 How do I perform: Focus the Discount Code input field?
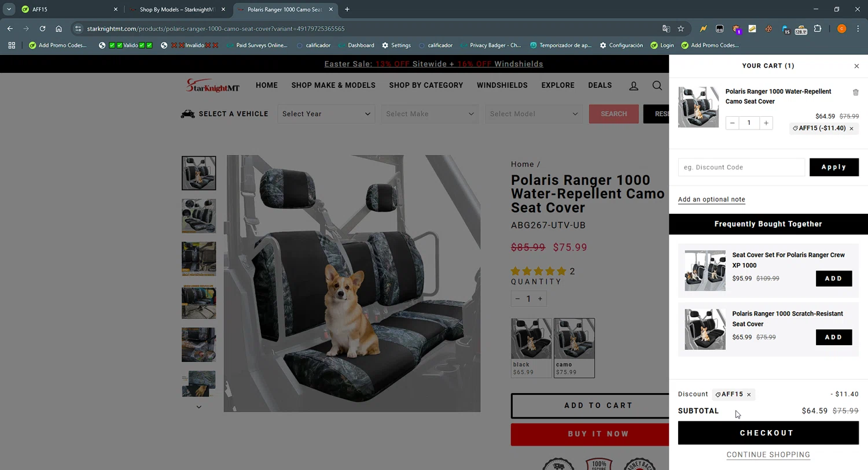(x=741, y=167)
